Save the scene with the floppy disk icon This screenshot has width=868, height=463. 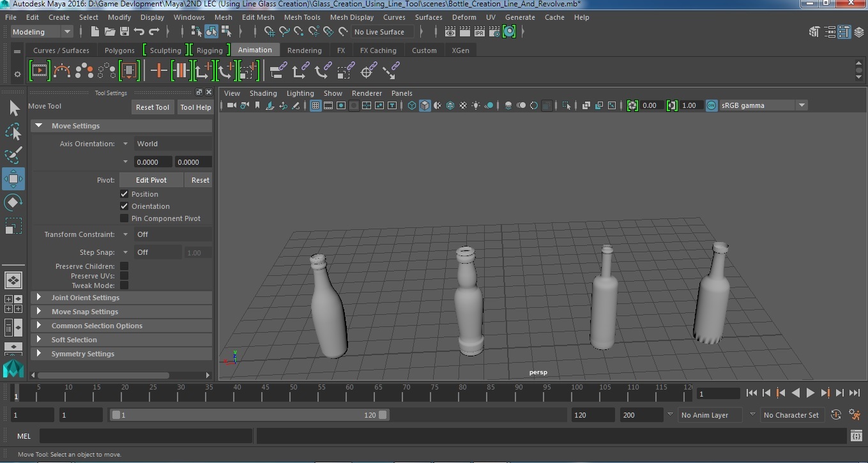coord(125,31)
